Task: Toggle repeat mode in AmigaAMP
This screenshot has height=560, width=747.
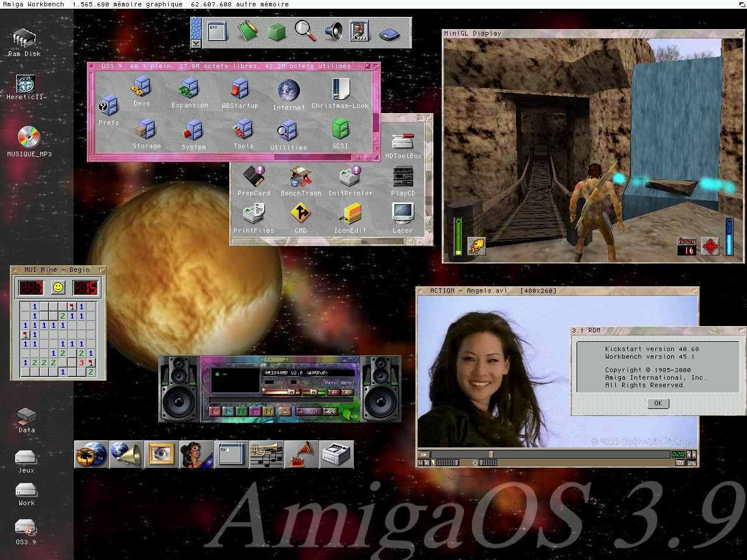Action: (x=331, y=411)
